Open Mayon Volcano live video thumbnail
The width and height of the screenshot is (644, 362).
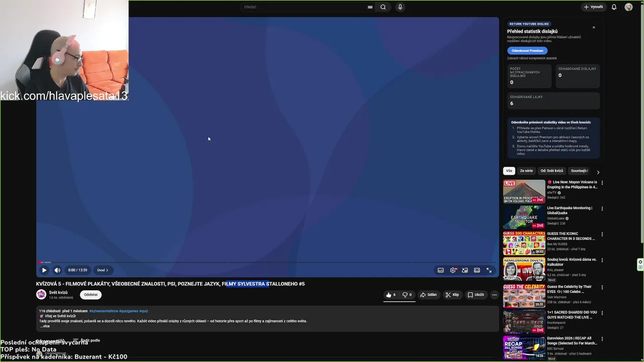click(x=524, y=192)
